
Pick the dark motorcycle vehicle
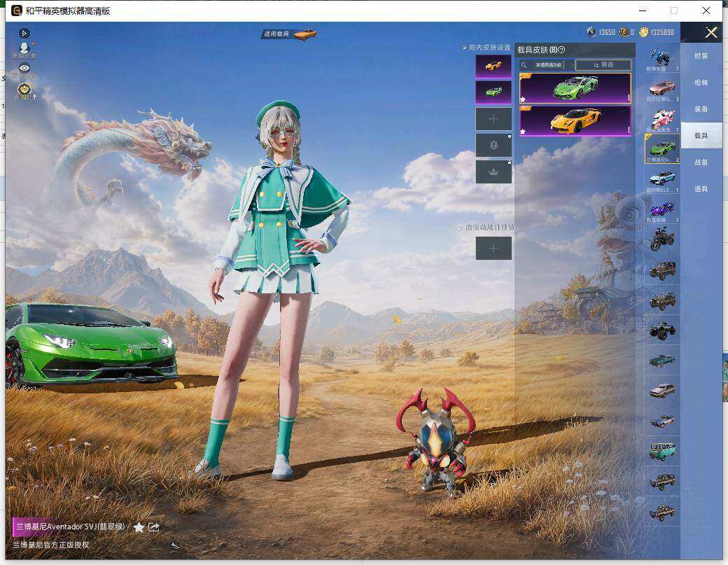662,239
